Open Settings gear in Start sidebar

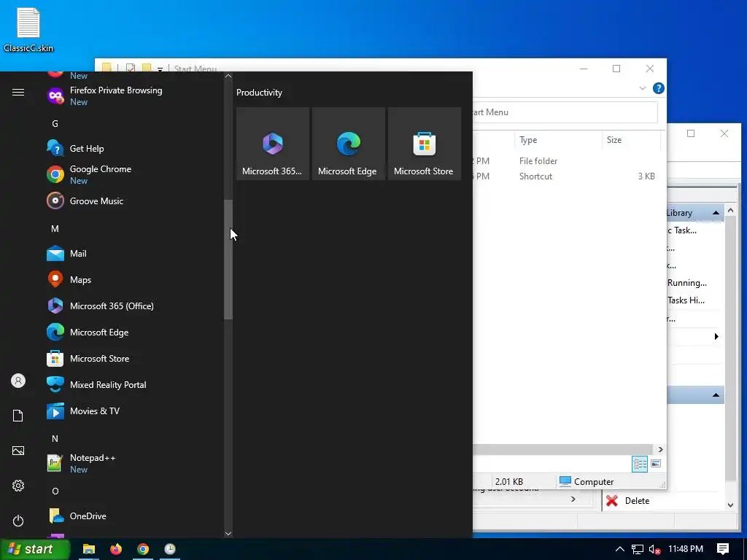(18, 486)
